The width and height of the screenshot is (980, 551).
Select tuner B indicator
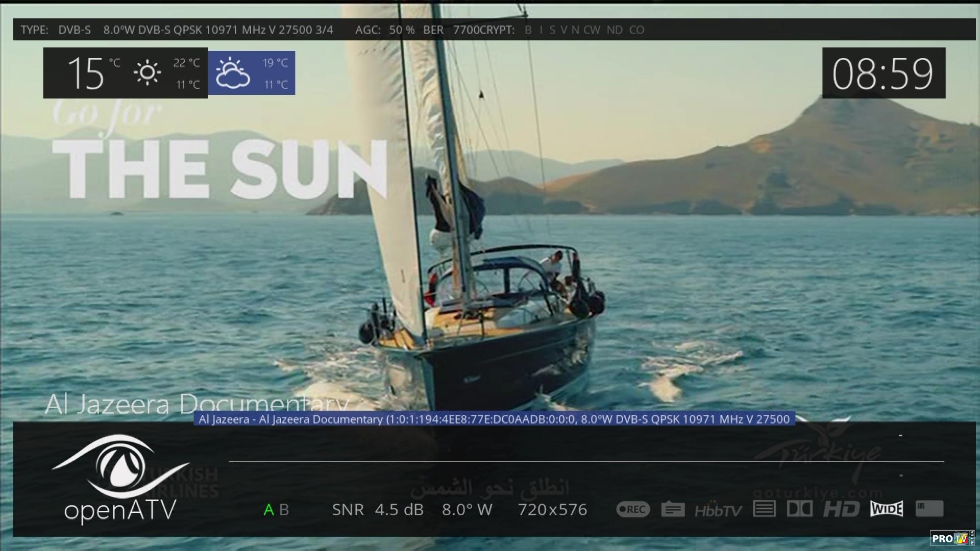click(284, 510)
